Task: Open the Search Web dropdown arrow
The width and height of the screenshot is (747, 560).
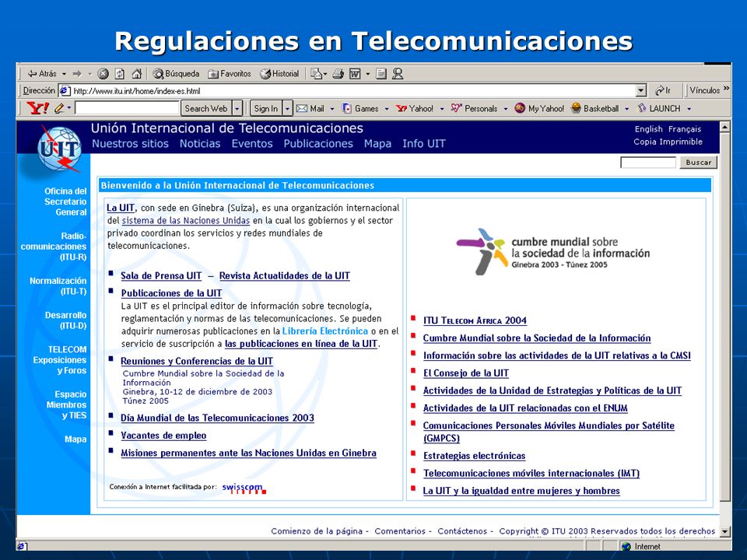Action: click(x=237, y=109)
